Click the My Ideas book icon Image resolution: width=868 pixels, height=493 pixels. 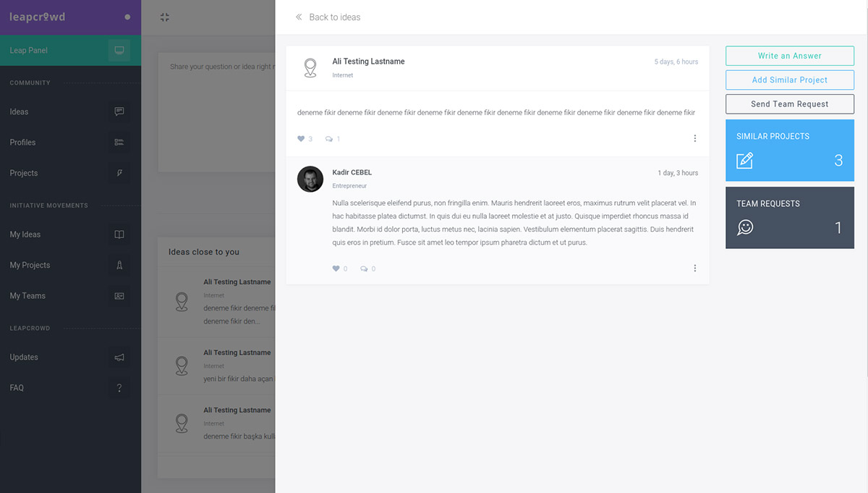(119, 235)
